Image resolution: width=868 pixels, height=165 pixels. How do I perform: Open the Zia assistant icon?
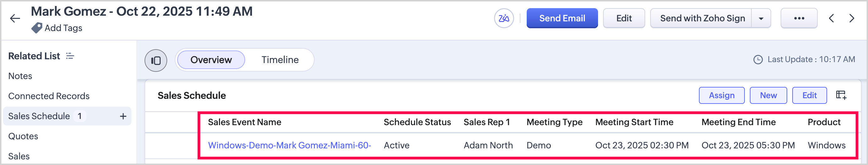point(503,18)
